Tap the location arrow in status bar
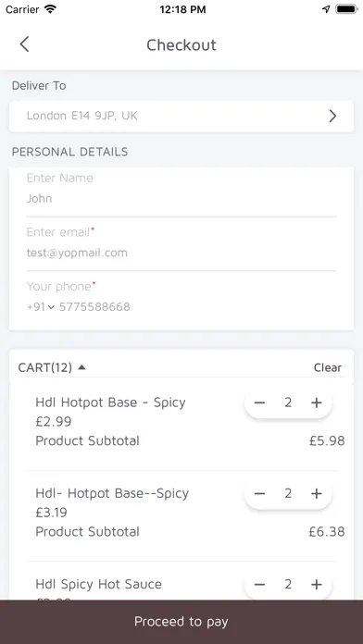 pyautogui.click(x=326, y=9)
